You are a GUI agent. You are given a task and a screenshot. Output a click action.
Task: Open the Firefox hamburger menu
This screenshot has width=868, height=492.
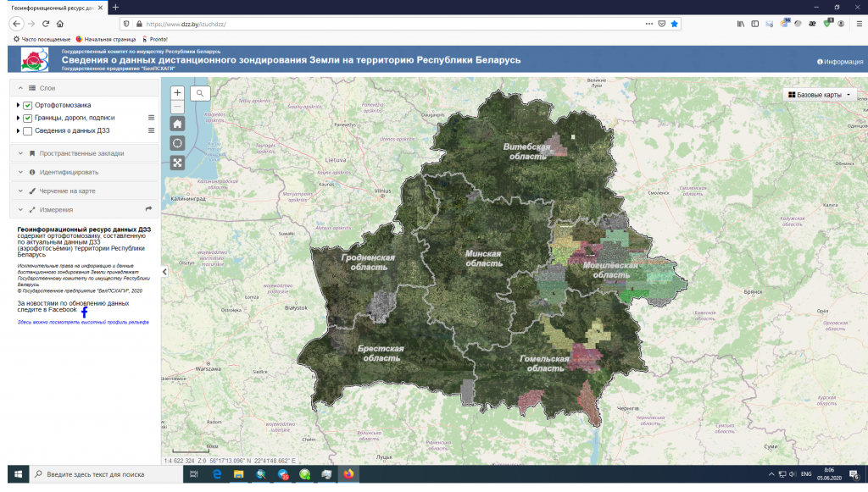point(856,24)
